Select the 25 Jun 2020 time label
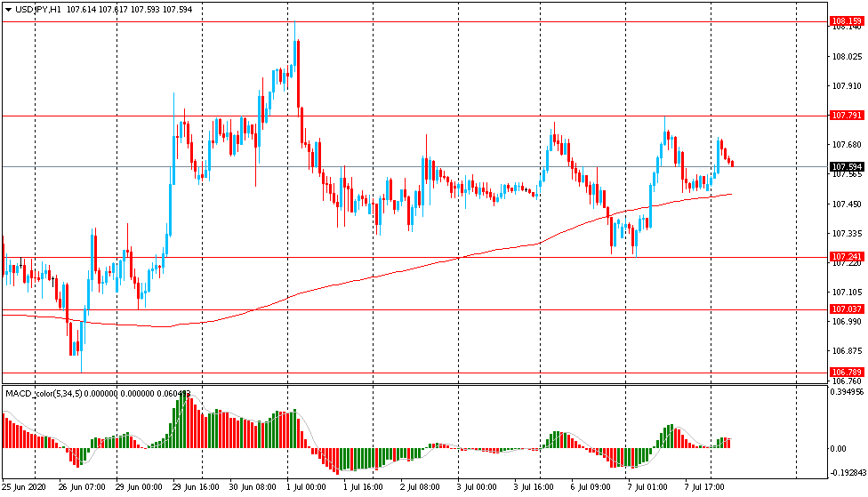 [23, 487]
